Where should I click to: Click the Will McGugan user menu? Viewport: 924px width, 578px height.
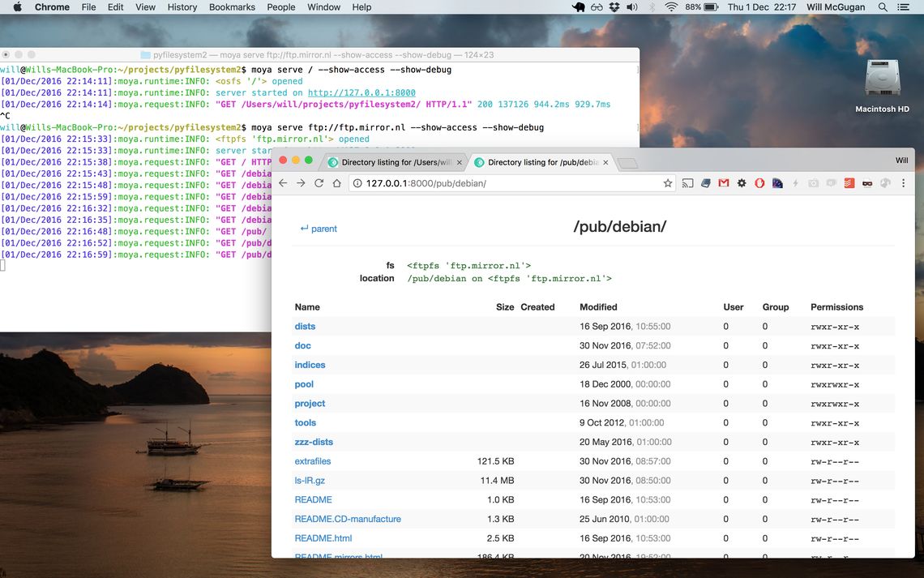836,7
